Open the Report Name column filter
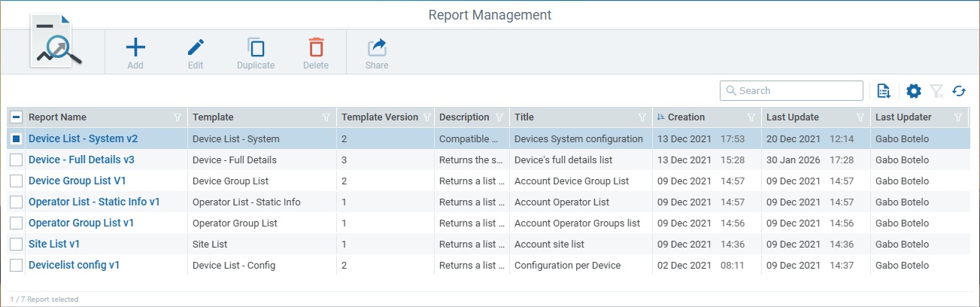Viewport: 980px width, 307px height. tap(177, 117)
